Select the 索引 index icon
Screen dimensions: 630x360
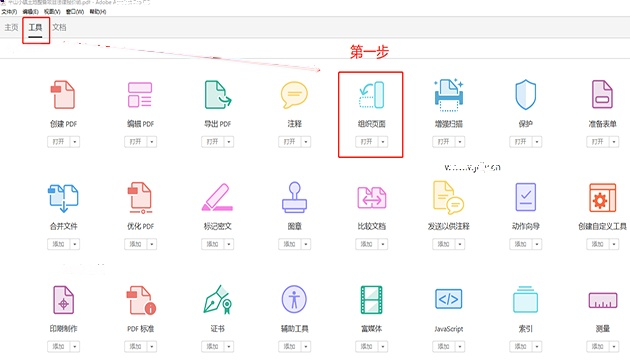tap(526, 299)
